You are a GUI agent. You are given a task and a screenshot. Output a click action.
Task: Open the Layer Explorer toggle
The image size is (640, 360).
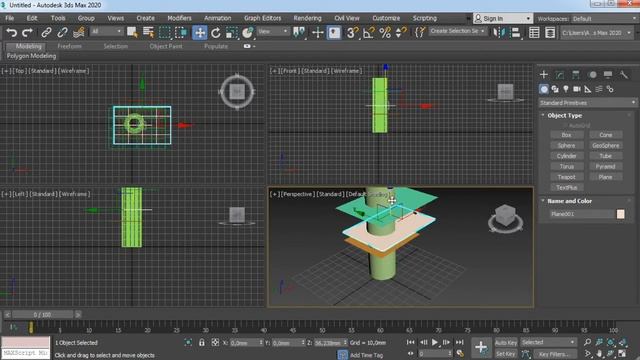550,32
